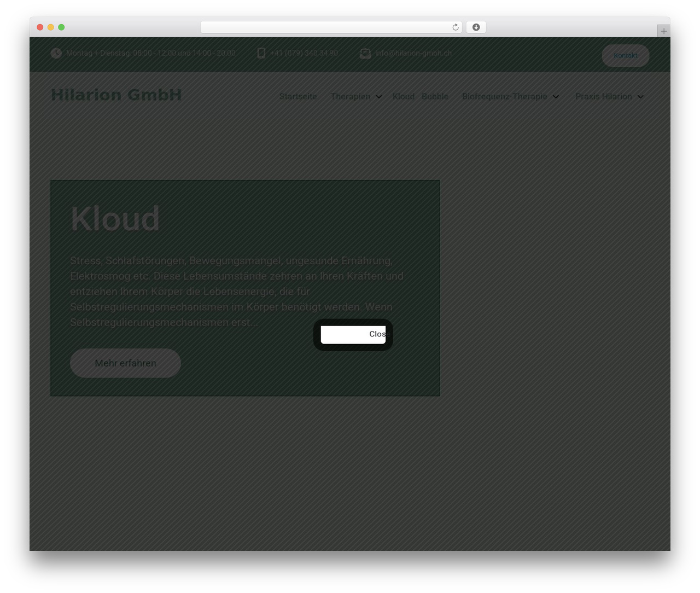Screen dimensions: 700x593
Task: Click the Hilarion GmbH site logo
Action: point(116,95)
